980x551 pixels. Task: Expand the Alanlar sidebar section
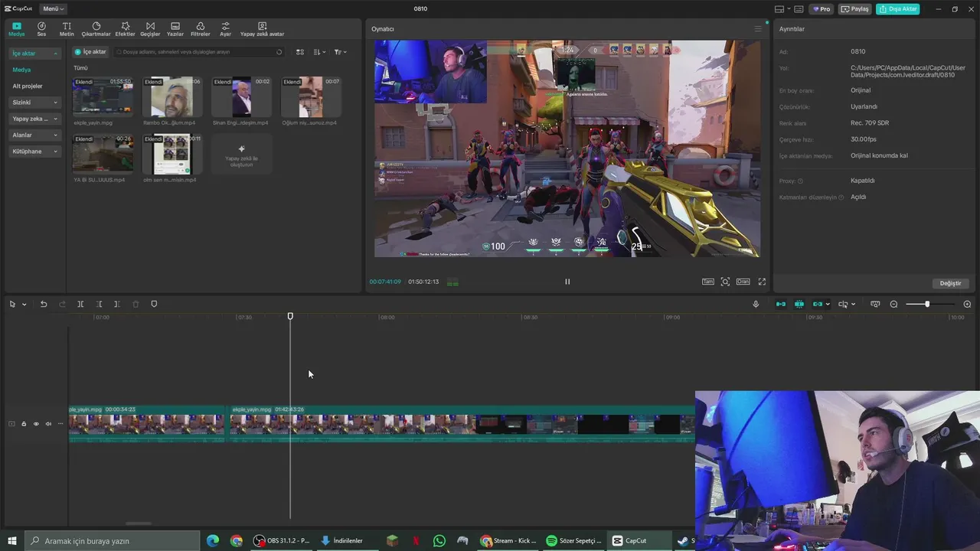click(x=35, y=135)
